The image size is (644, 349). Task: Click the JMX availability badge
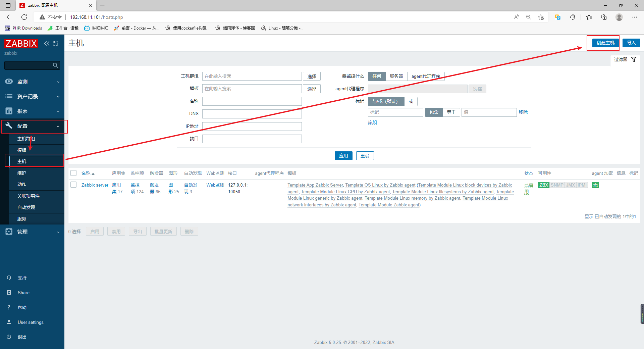point(571,185)
